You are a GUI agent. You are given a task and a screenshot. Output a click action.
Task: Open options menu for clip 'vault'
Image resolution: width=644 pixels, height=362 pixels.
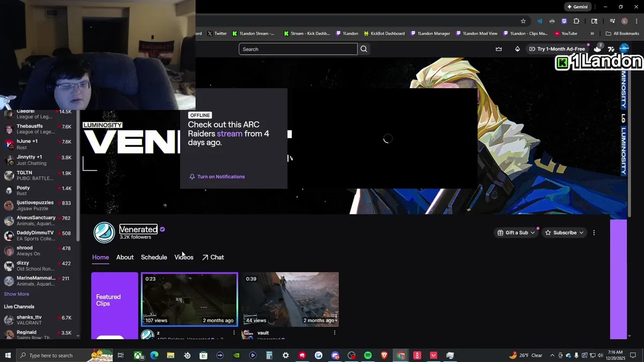point(335,332)
